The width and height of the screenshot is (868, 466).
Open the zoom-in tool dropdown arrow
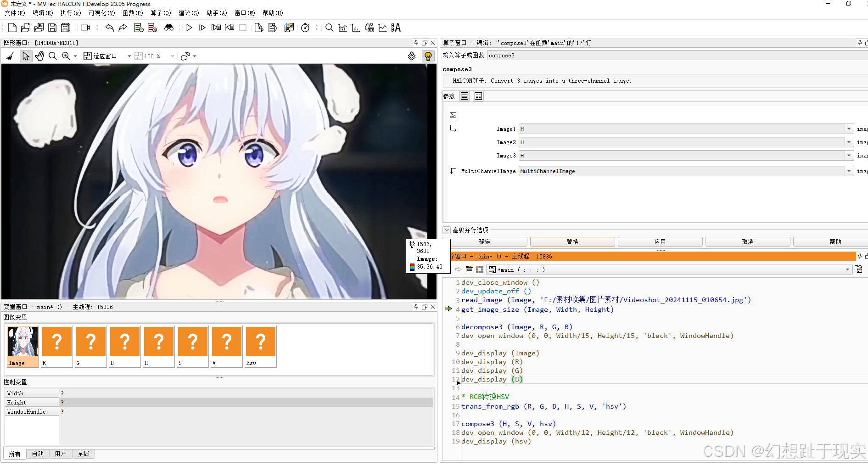[75, 56]
